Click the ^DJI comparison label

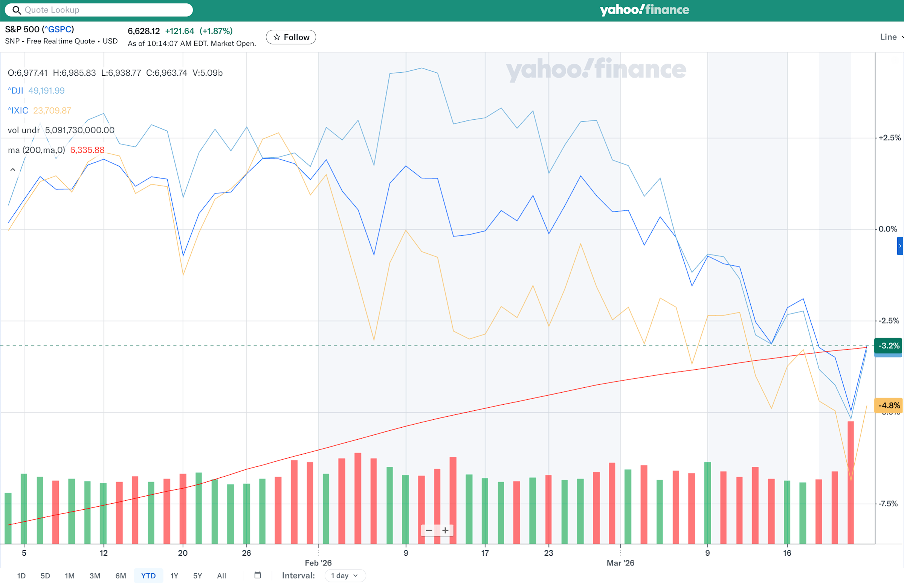[15, 91]
